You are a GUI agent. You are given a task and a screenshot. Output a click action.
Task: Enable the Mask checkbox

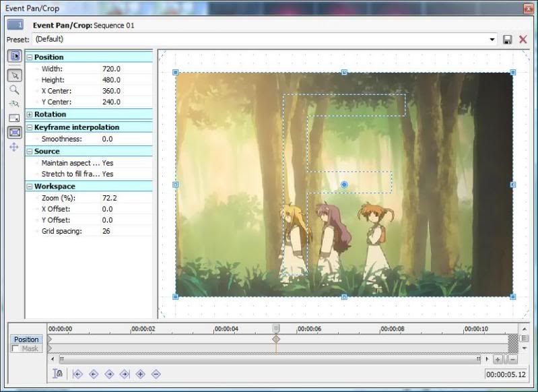coord(15,349)
